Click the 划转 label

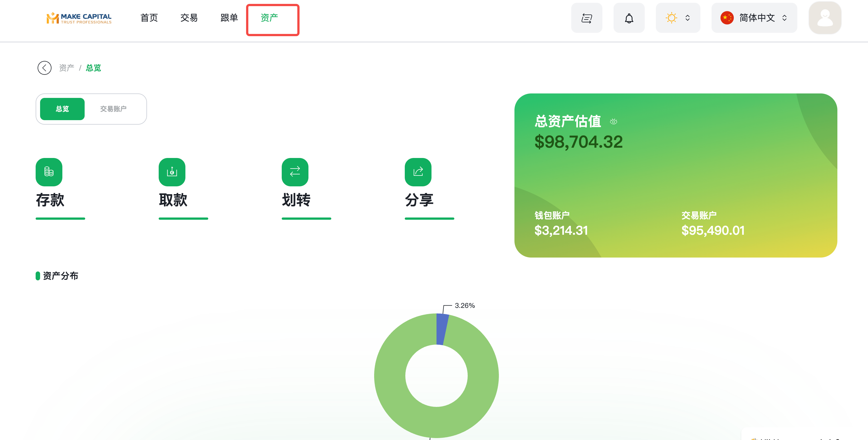(296, 200)
